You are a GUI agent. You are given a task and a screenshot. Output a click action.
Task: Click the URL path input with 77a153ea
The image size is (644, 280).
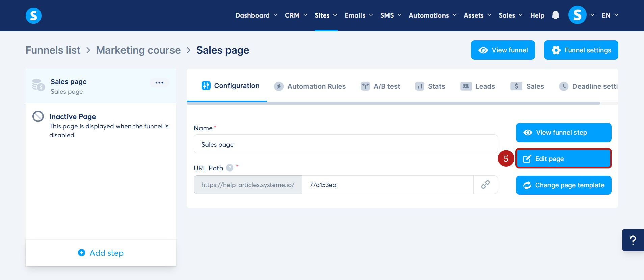pos(388,185)
